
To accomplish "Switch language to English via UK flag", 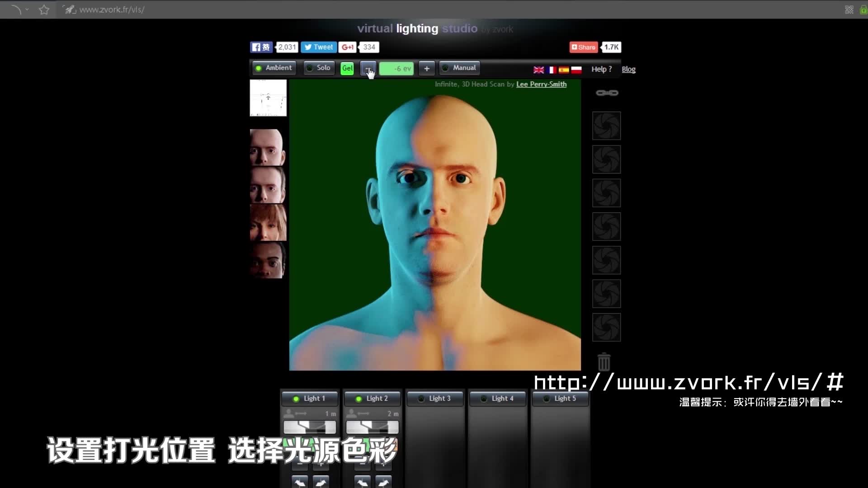I will [x=538, y=70].
